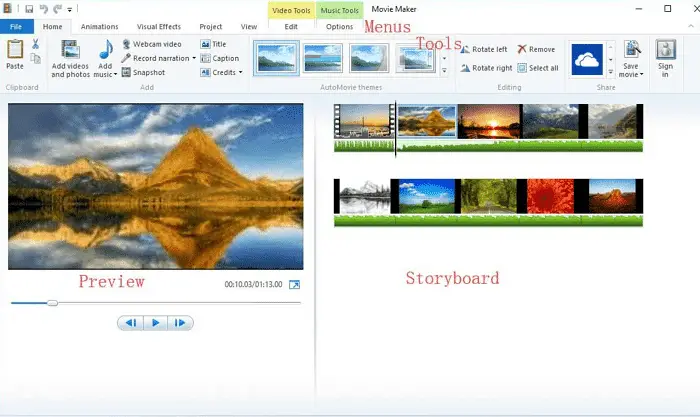Switch to the Home tab

click(x=53, y=27)
